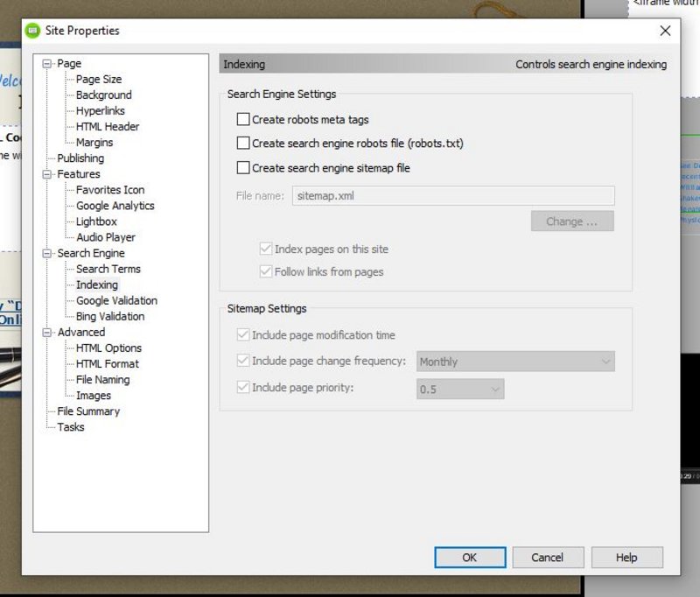Go to HTML Header settings
This screenshot has height=597, width=700.
[x=108, y=126]
